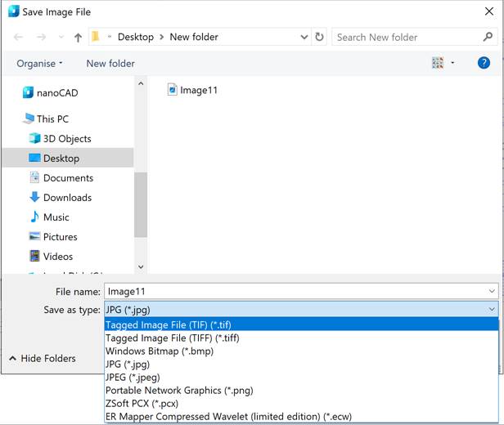The width and height of the screenshot is (504, 425).
Task: Choose JPG (*.jpg) from the list
Action: [x=301, y=364]
